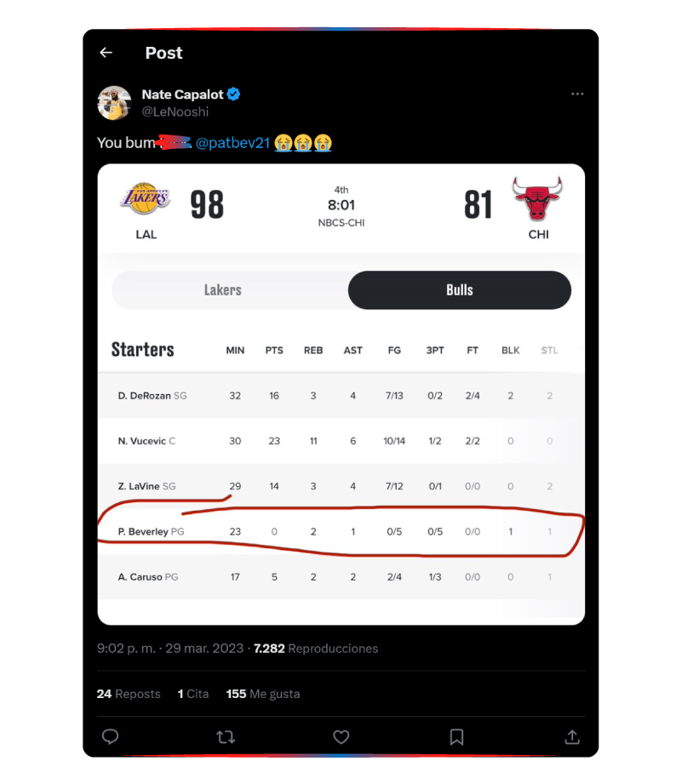Bookmark the post with the bookmark icon
The width and height of the screenshot is (682, 784).
[x=457, y=737]
